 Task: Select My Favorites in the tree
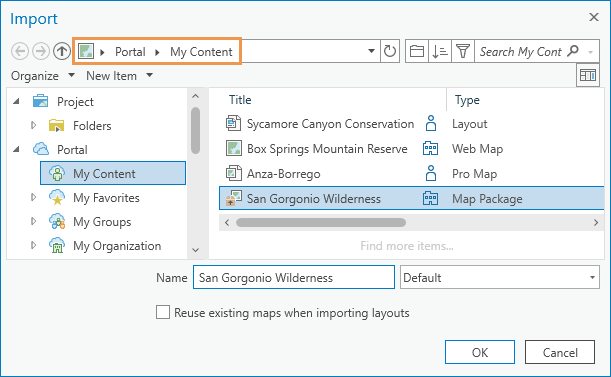[x=106, y=198]
